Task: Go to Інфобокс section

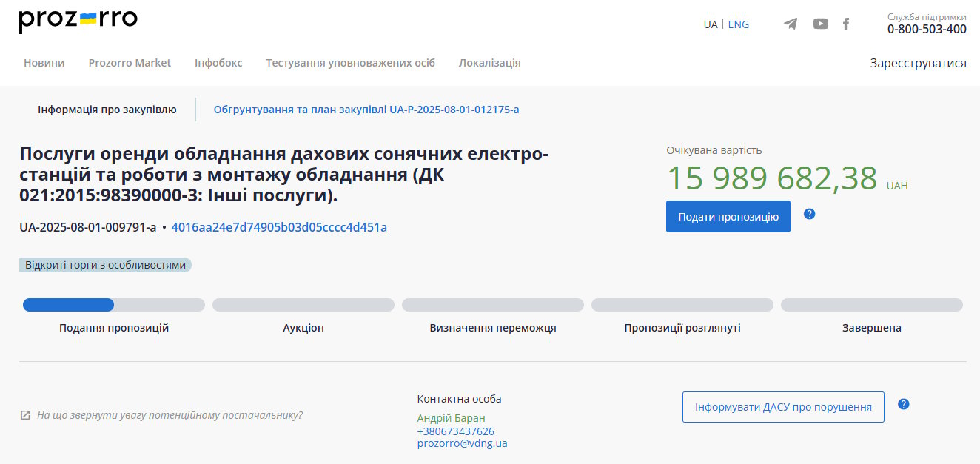Action: [x=218, y=63]
